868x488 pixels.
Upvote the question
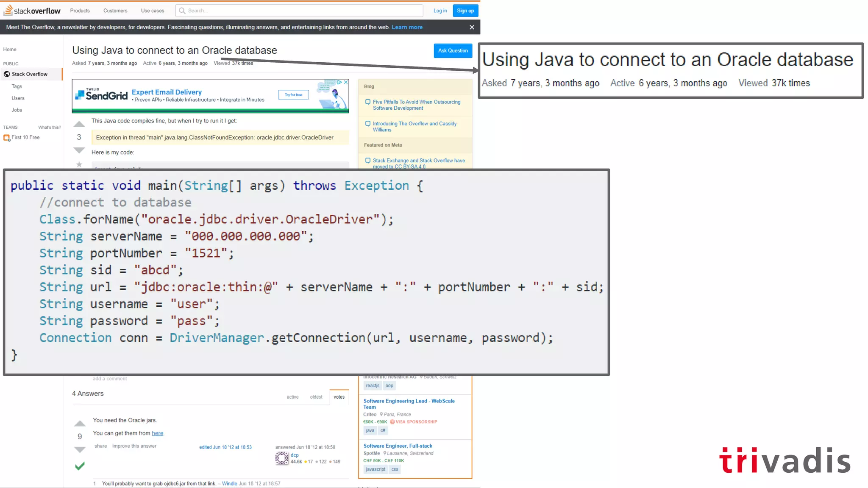click(x=79, y=124)
